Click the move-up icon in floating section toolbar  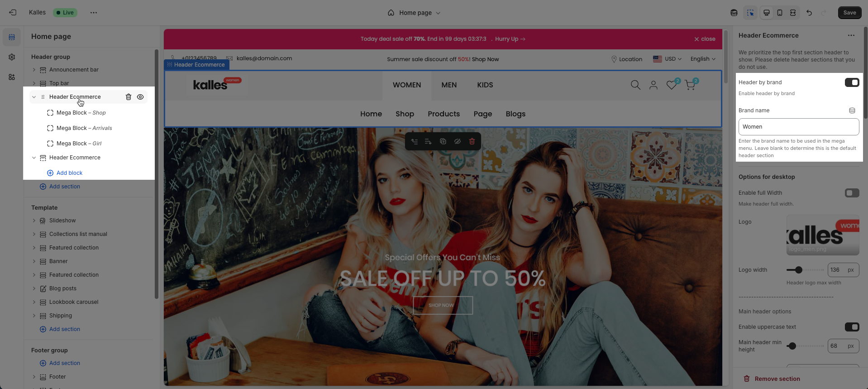pos(415,141)
